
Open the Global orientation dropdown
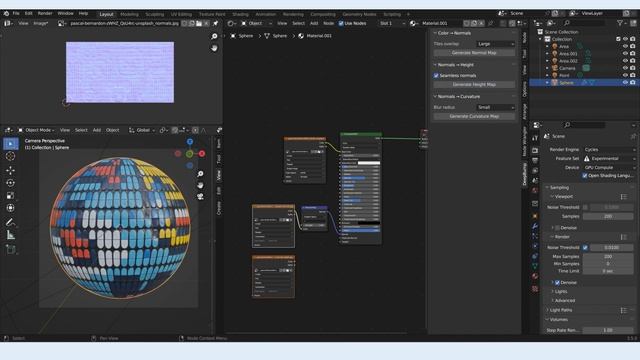(x=142, y=130)
